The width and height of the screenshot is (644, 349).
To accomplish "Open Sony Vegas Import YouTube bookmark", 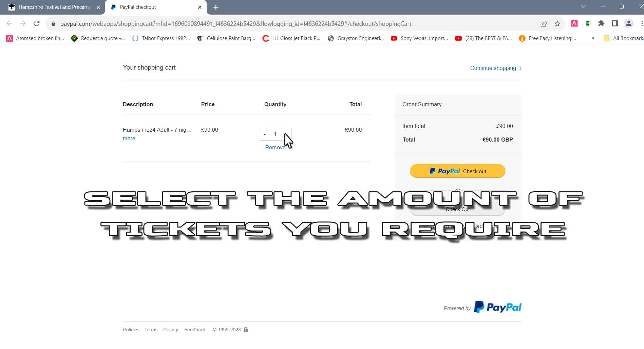I will tap(419, 38).
